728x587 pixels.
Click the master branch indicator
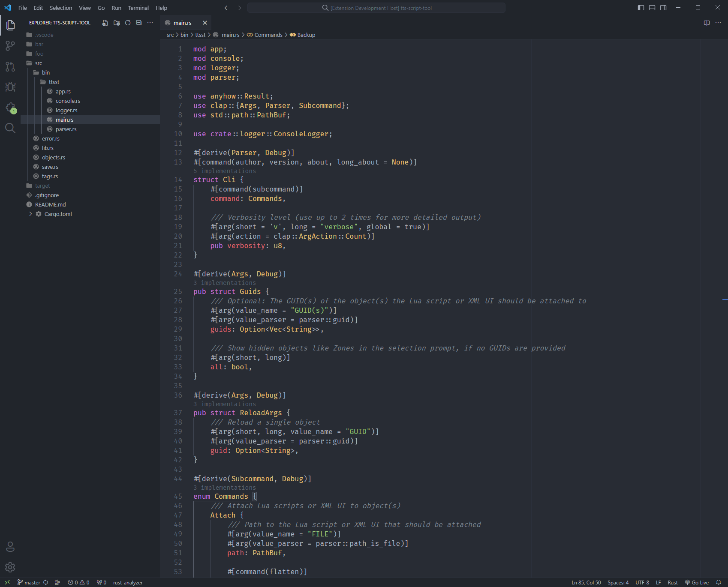pos(29,582)
